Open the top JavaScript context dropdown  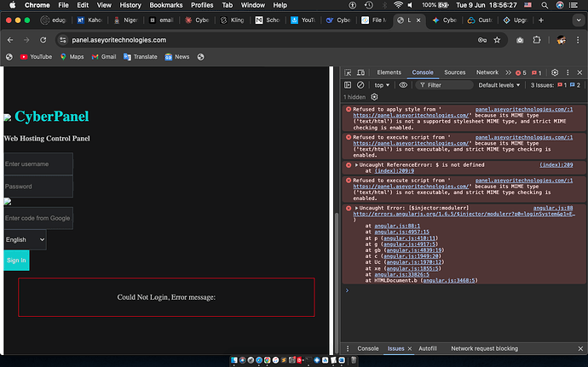coord(382,85)
